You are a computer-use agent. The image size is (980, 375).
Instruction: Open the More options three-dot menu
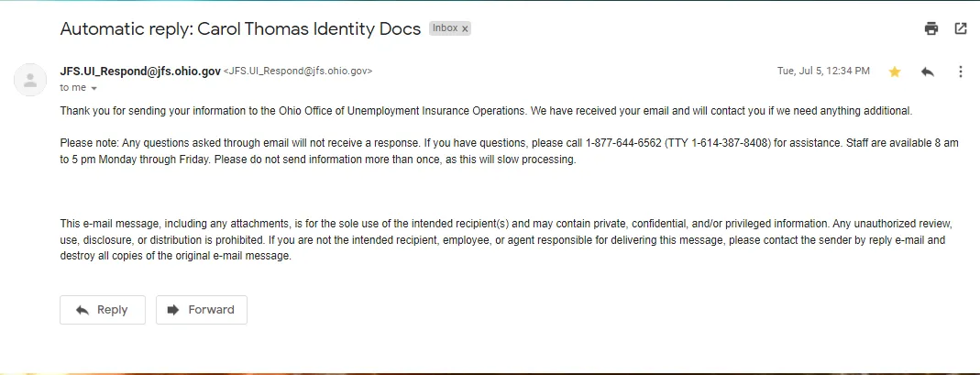click(961, 72)
